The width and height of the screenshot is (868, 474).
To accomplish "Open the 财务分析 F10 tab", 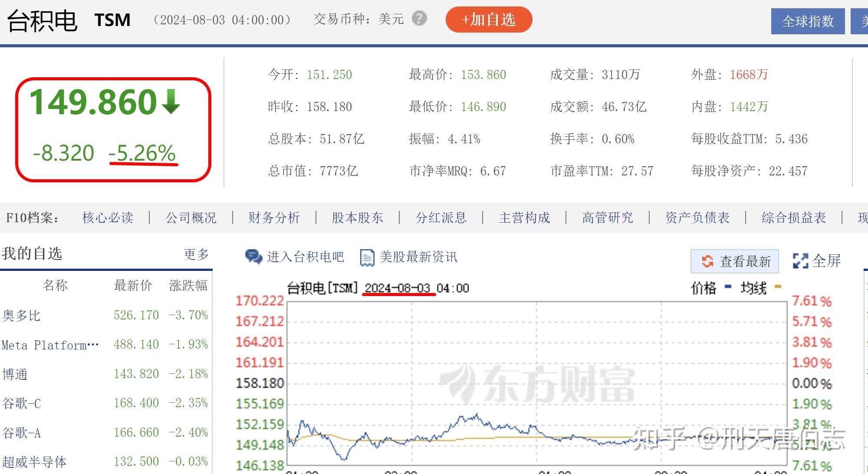I will [274, 217].
